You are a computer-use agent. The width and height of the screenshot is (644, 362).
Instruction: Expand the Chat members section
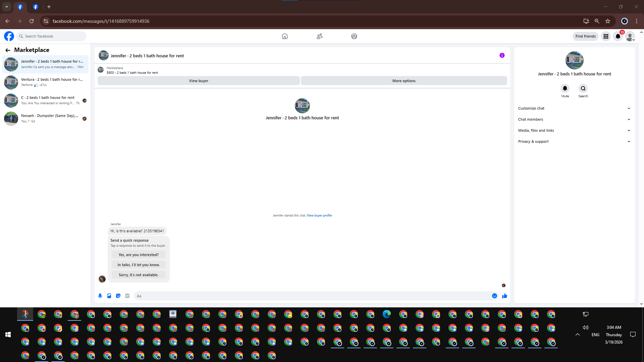click(574, 119)
